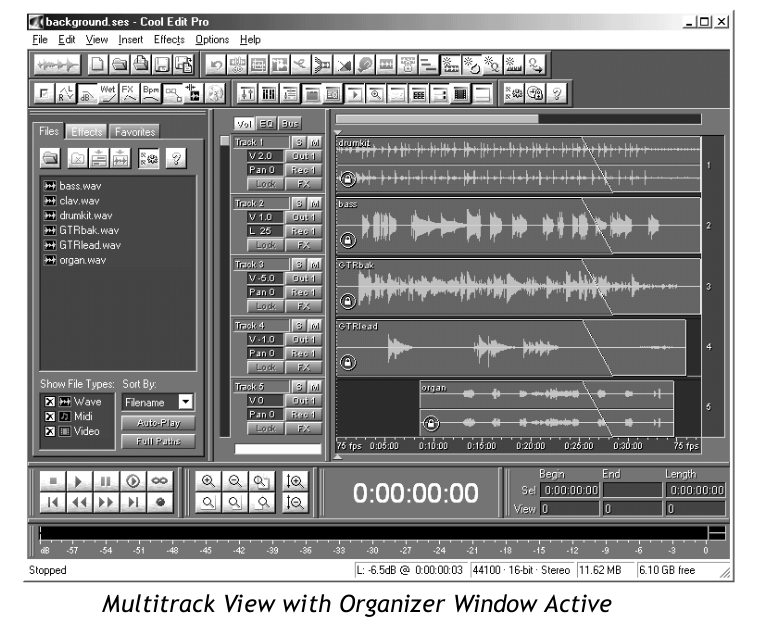761x642 pixels.
Task: Toggle the Wet envelope display icon
Action: (x=107, y=93)
